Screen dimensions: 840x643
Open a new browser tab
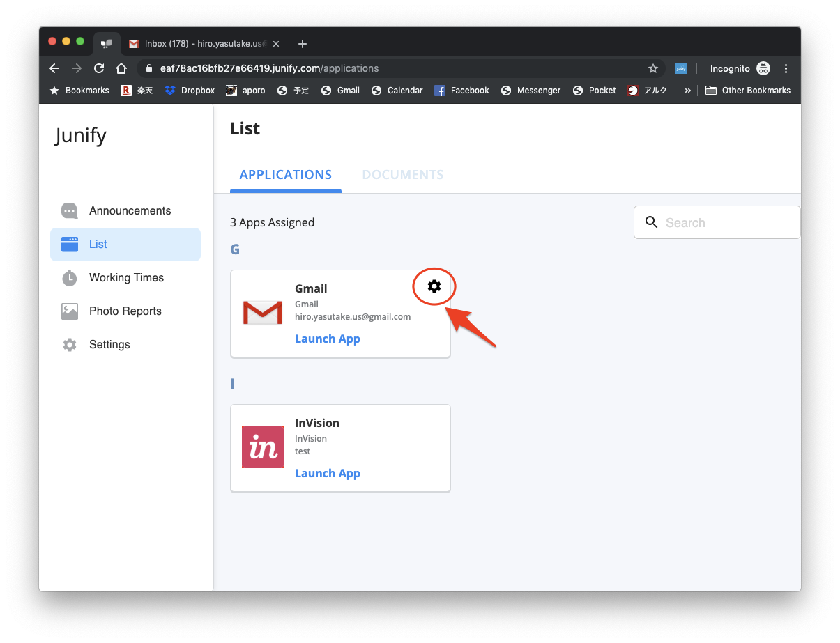(302, 44)
